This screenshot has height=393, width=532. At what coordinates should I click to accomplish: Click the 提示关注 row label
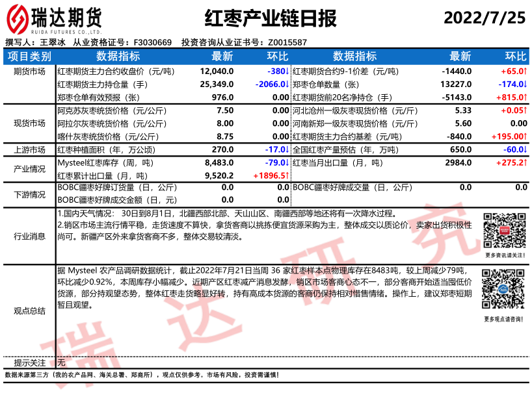click(x=29, y=362)
